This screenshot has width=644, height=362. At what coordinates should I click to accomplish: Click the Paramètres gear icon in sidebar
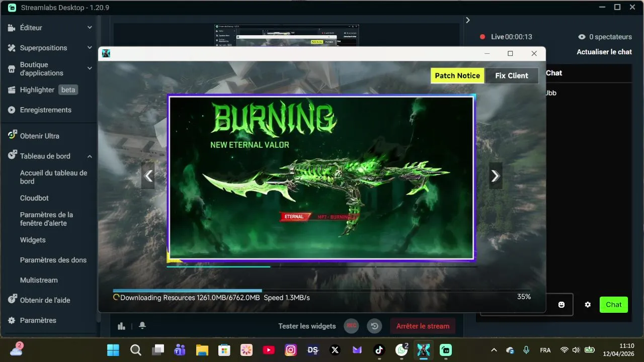pyautogui.click(x=12, y=320)
